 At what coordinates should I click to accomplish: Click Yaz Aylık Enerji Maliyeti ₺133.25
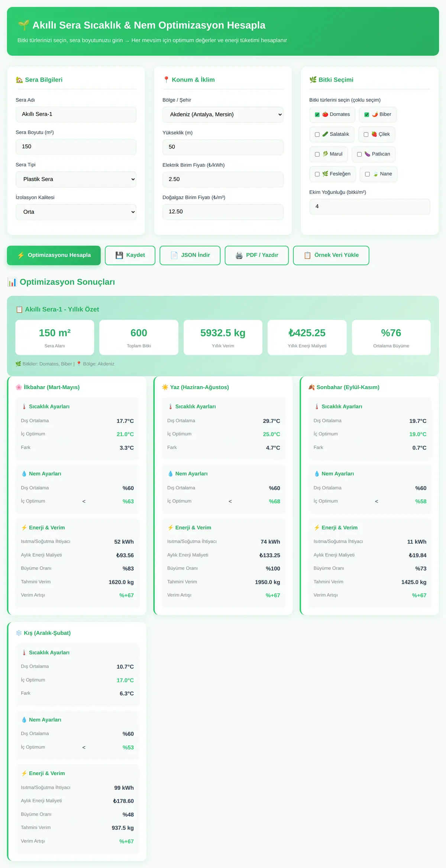click(270, 555)
